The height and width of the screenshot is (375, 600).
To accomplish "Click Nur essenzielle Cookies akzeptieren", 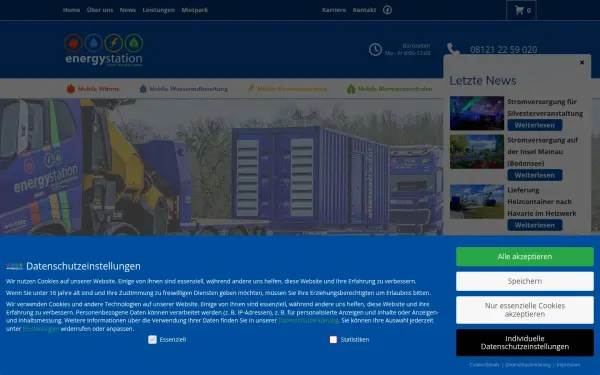I will tap(525, 310).
